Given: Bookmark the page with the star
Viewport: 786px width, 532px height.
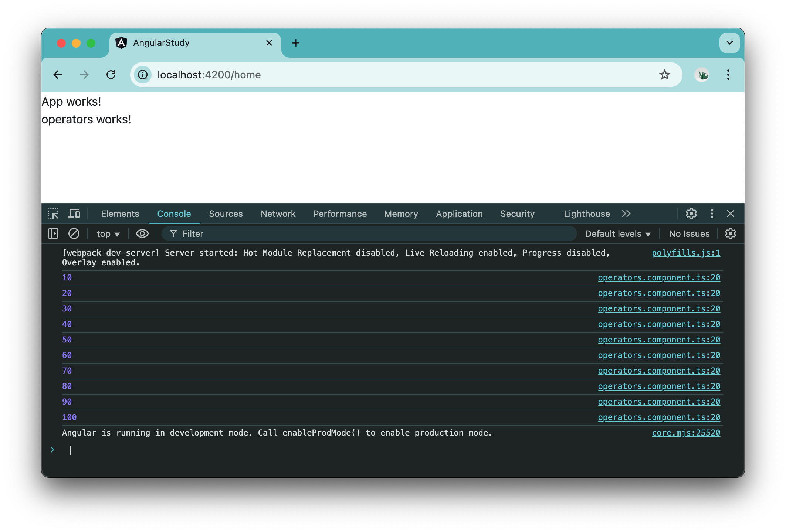Looking at the screenshot, I should click(x=665, y=75).
